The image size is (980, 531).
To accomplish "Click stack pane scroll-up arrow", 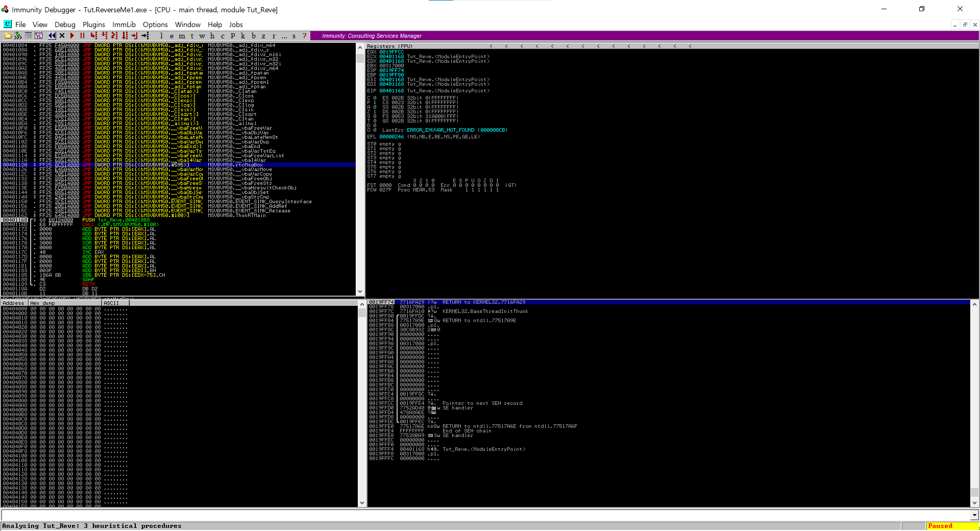I will point(974,304).
